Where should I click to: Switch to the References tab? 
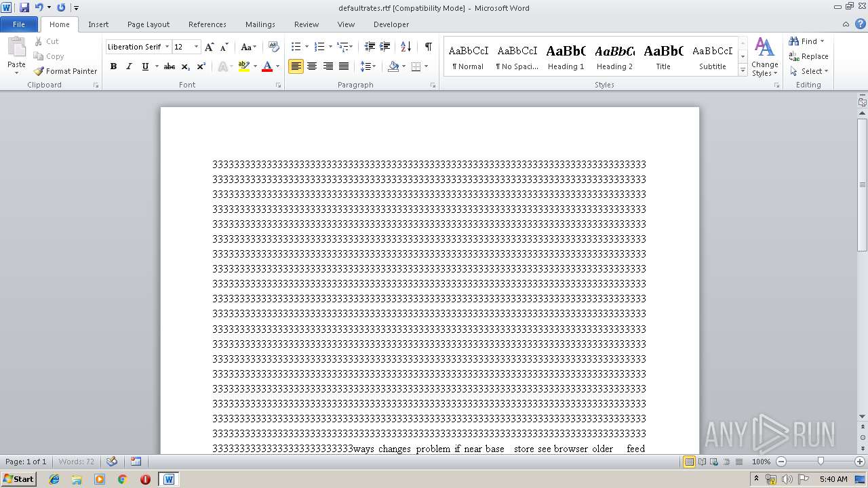click(x=208, y=24)
